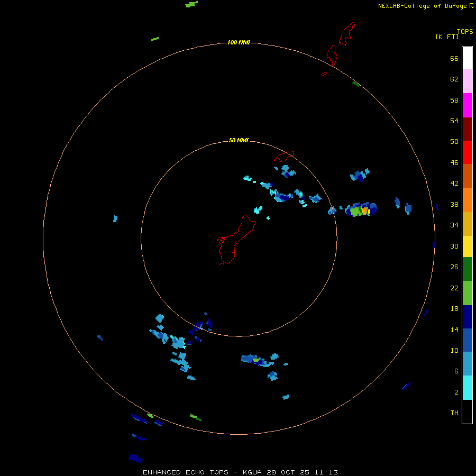Click the TOPS legend title
Screen dimensions: 476x476
click(x=465, y=31)
